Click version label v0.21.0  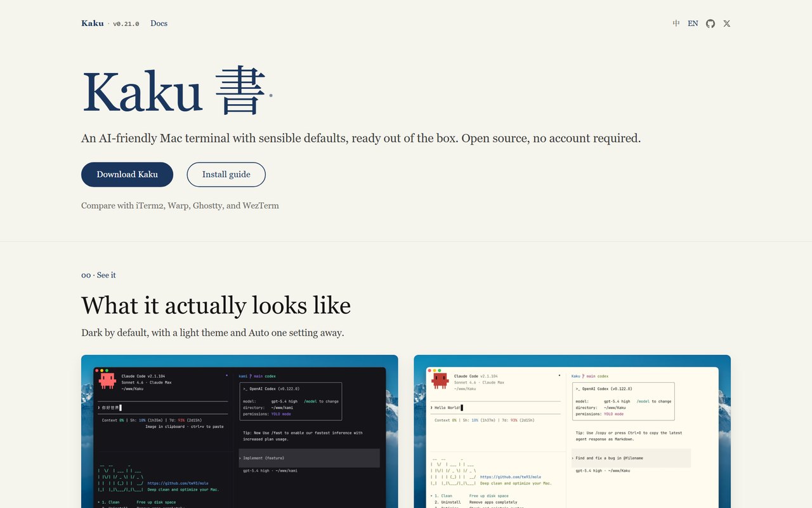pyautogui.click(x=126, y=23)
